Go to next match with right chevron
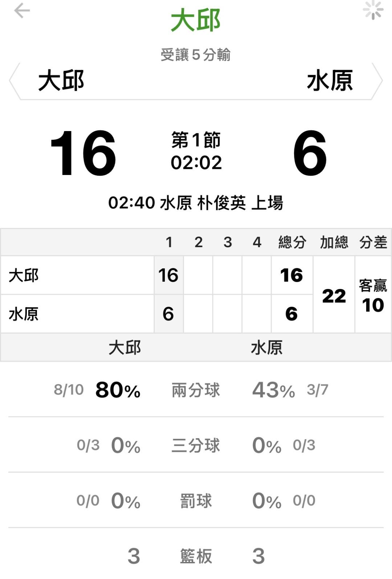 point(378,81)
